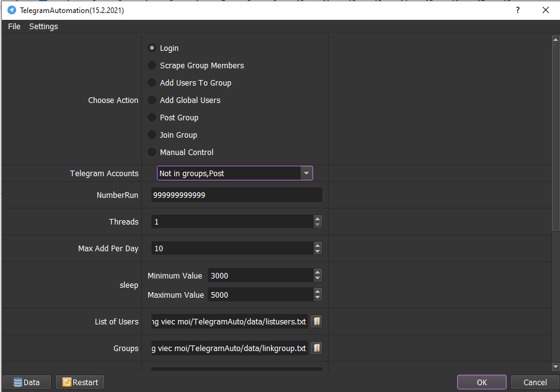The width and height of the screenshot is (560, 392).
Task: Increase sleep Maximum Value
Action: (317, 292)
